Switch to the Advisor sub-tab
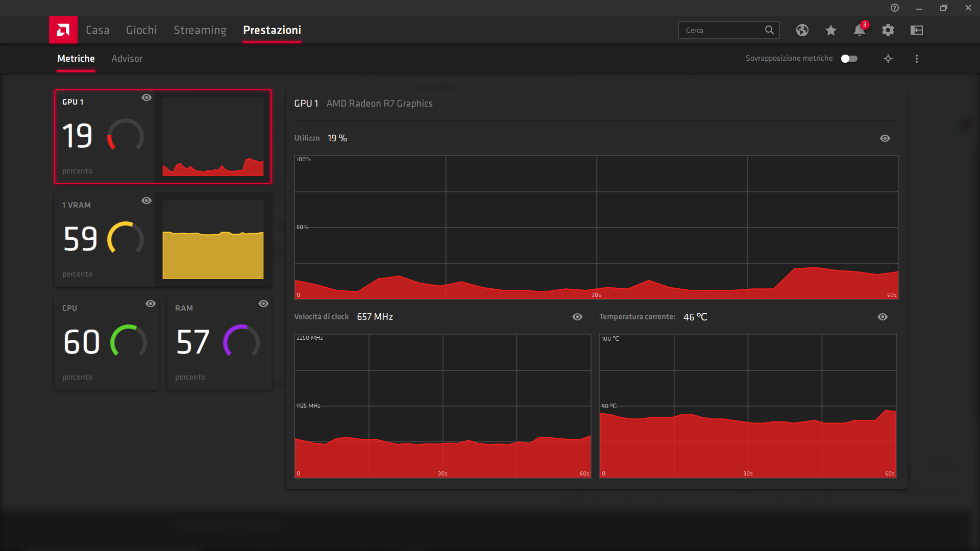Screen dimensions: 980x551 127,59
